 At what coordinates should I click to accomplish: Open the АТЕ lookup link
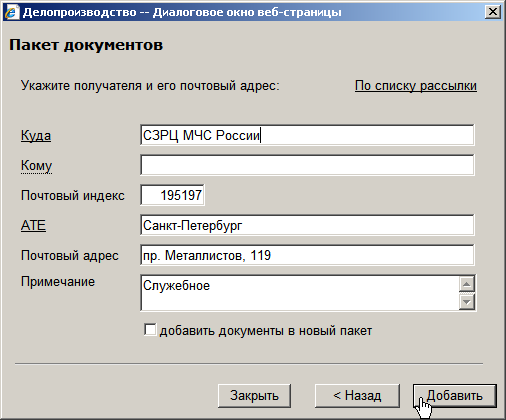33,226
